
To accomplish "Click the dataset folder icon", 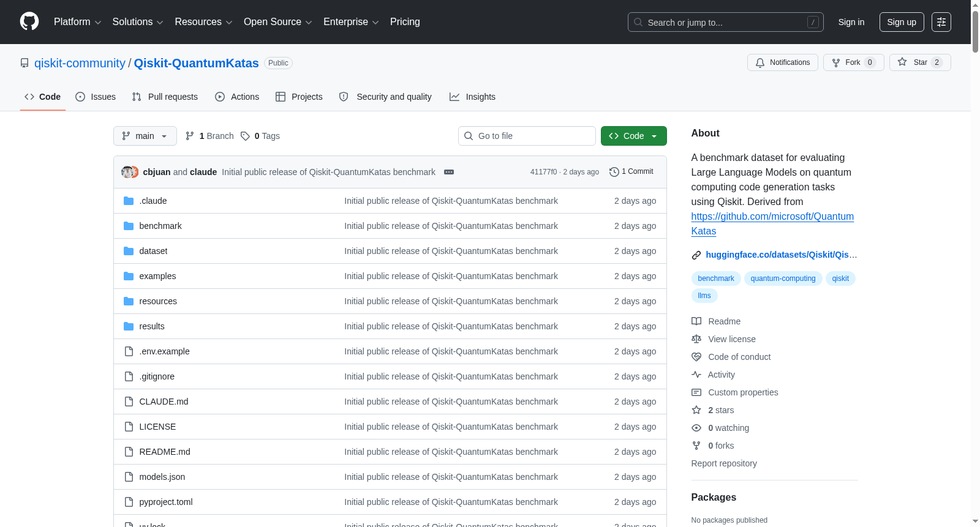I will pos(129,251).
